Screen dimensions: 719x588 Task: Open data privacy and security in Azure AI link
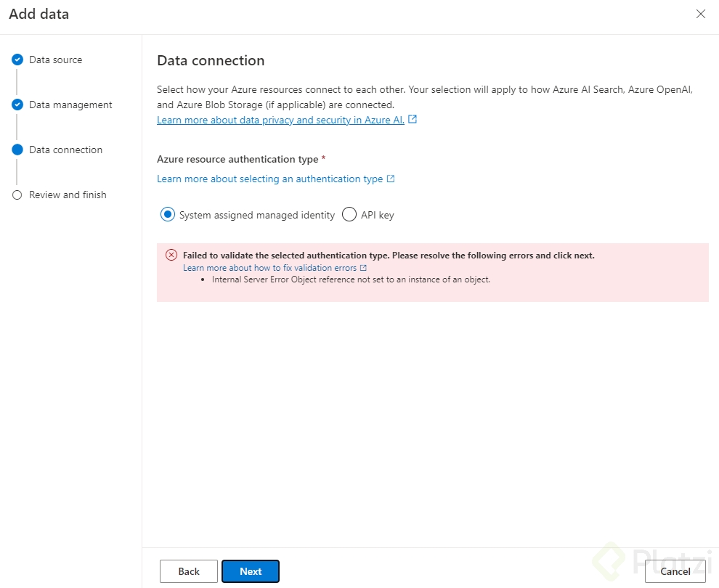tap(280, 121)
